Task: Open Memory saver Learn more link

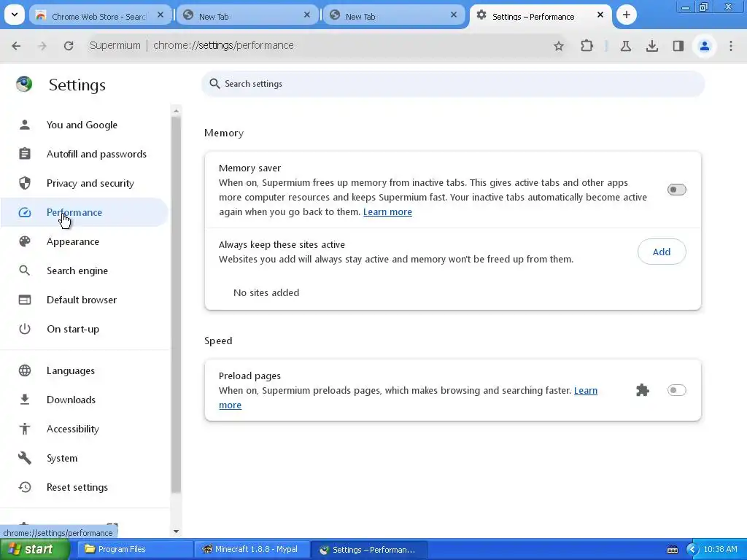Action: tap(387, 212)
